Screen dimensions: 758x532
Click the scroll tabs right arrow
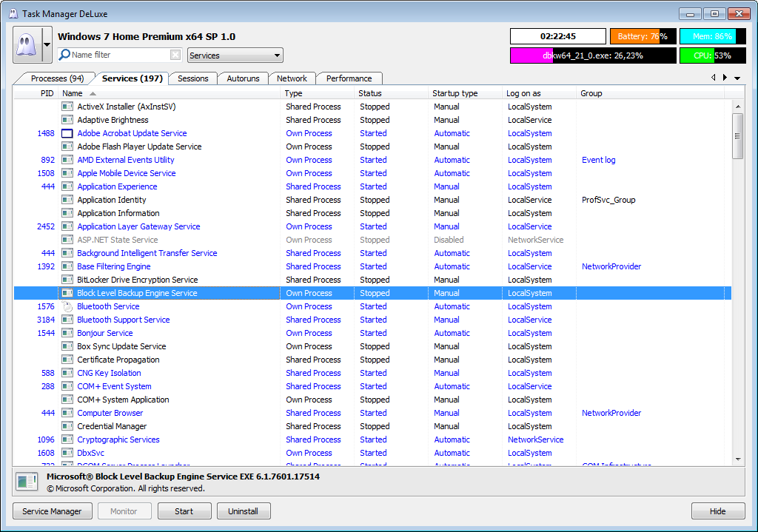[x=725, y=78]
